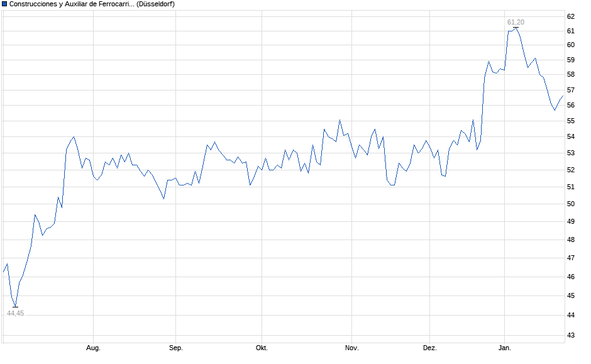Select the 55 value on the price axis
The width and height of the screenshot is (591, 364).
tap(570, 121)
